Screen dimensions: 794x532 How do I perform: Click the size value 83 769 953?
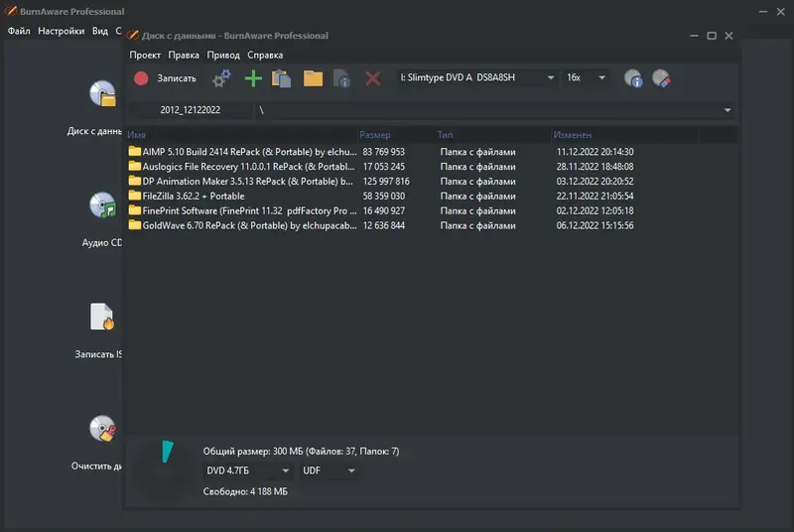[x=383, y=152]
